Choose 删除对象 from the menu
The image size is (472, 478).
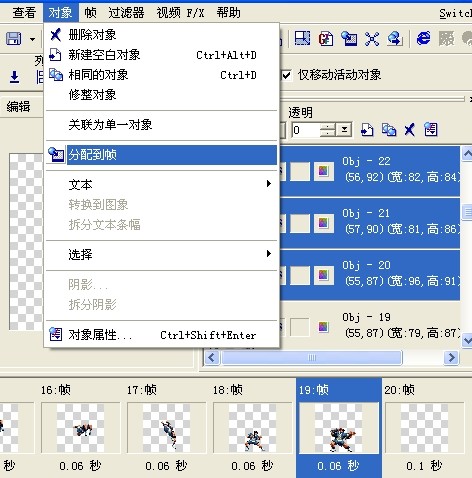(161, 35)
